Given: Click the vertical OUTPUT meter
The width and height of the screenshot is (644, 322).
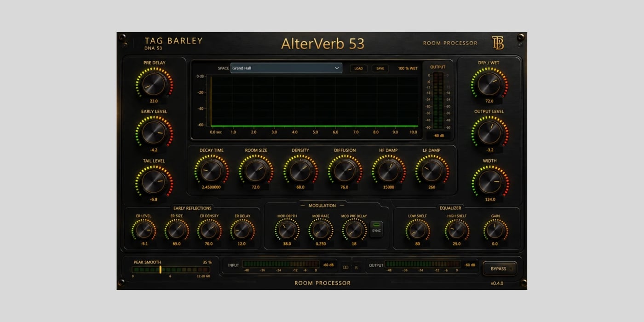Looking at the screenshot, I should coord(438,101).
